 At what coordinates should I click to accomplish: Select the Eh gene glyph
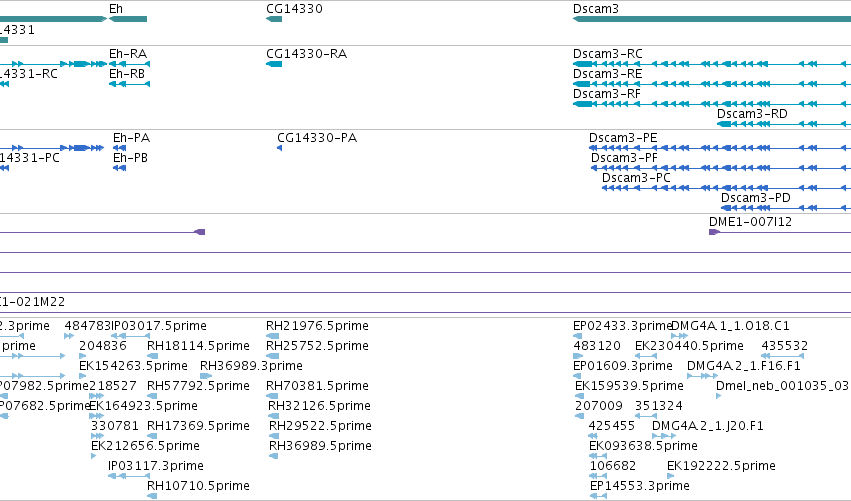click(x=128, y=19)
